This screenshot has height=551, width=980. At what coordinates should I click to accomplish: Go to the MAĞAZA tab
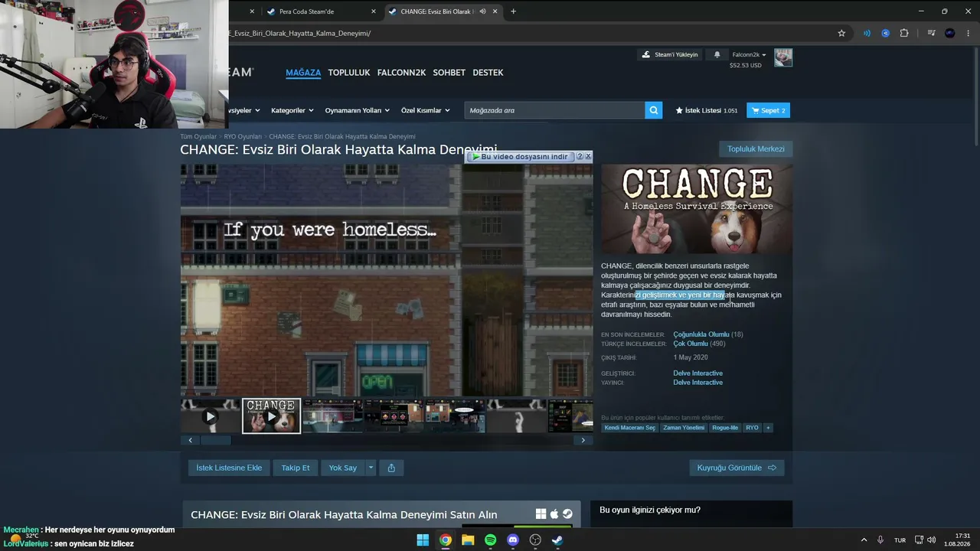tap(303, 73)
